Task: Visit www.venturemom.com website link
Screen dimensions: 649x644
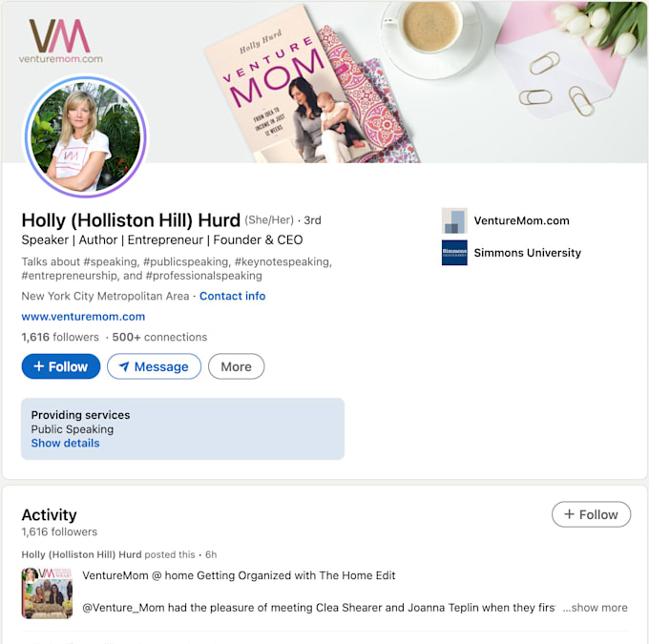Action: (x=83, y=317)
